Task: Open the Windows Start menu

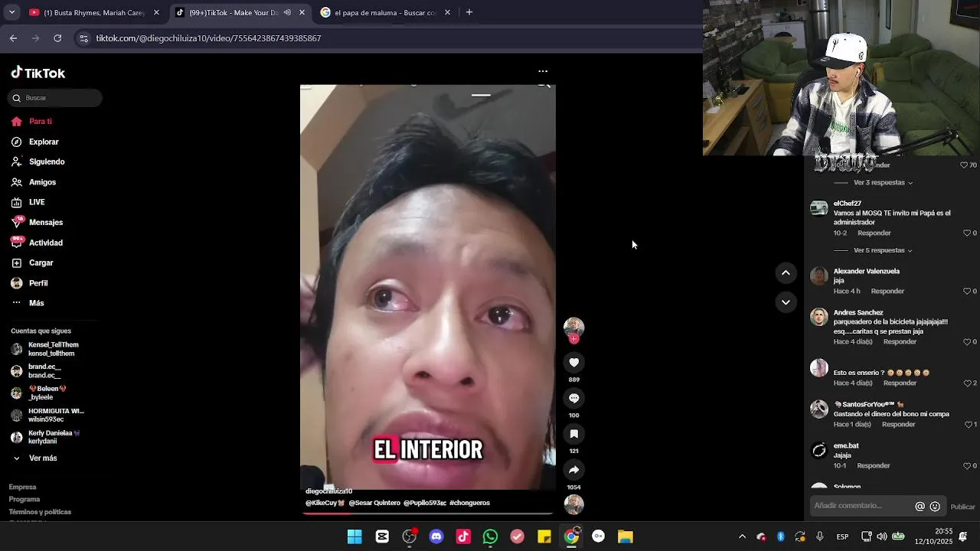Action: point(354,536)
